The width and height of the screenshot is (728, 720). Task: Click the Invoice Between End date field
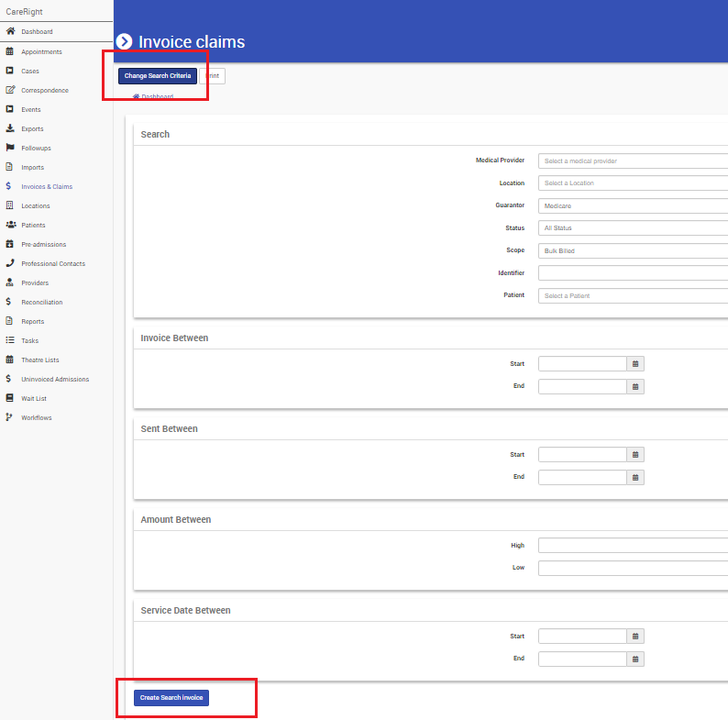[583, 386]
